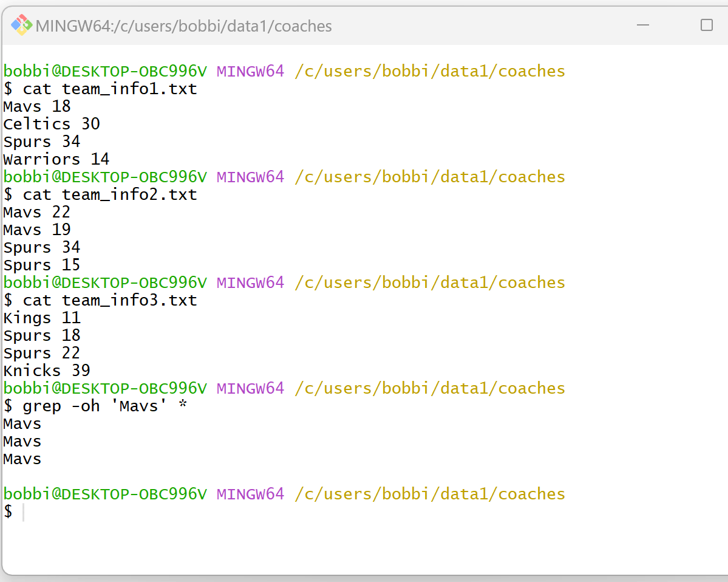Click the 'cat team_info1.txt' command line
728x582 pixels.
tap(100, 89)
